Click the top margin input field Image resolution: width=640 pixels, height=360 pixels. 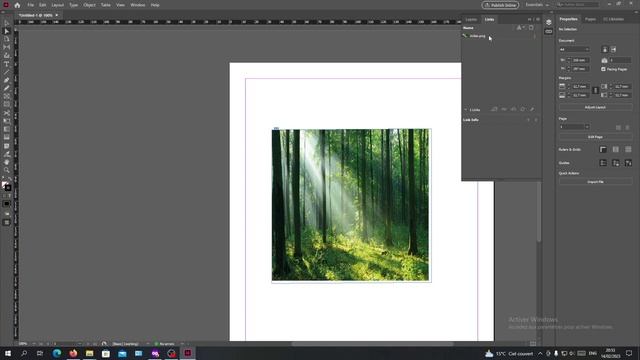[x=580, y=87]
